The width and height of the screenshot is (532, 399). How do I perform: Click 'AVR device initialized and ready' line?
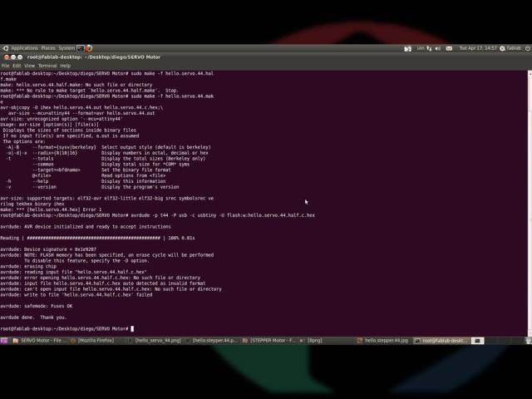pos(86,227)
